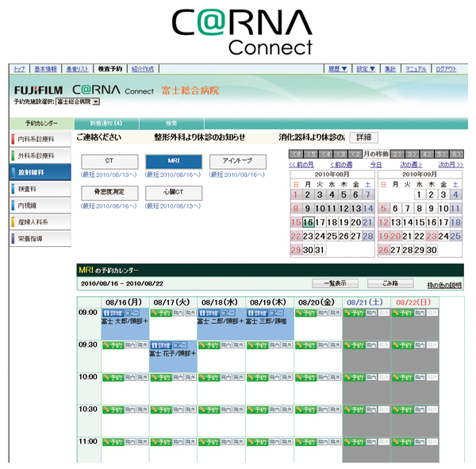Choose the CT exam button
The height and width of the screenshot is (469, 476).
(x=109, y=161)
